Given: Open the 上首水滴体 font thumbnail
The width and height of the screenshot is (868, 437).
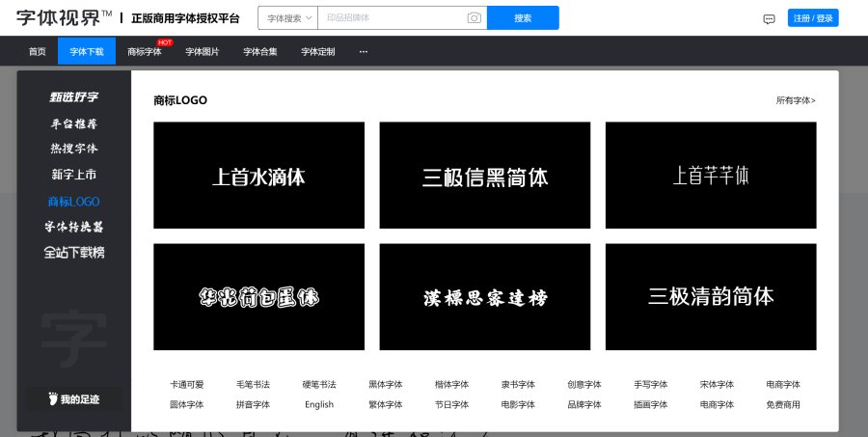Looking at the screenshot, I should tap(258, 176).
